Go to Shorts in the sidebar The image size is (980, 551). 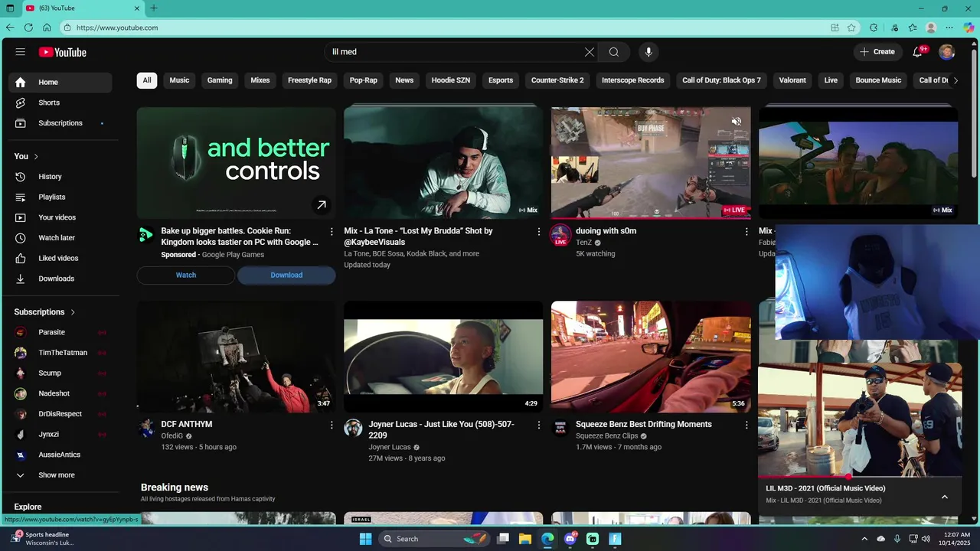pyautogui.click(x=61, y=103)
